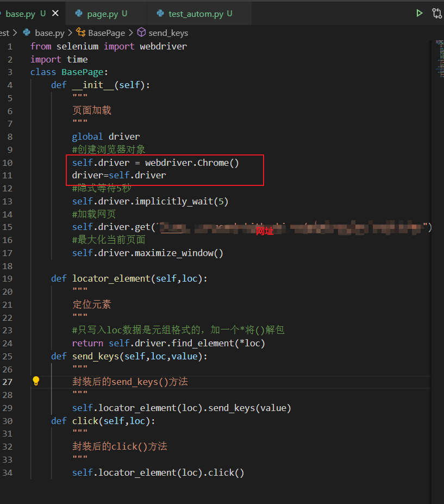Click 'self.locator_element(loc).send_keys(value)' line

(x=182, y=408)
